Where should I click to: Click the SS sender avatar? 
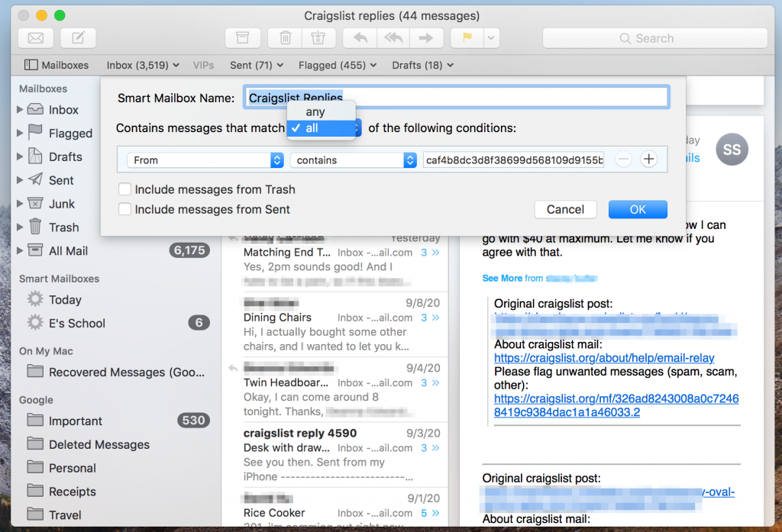732,150
